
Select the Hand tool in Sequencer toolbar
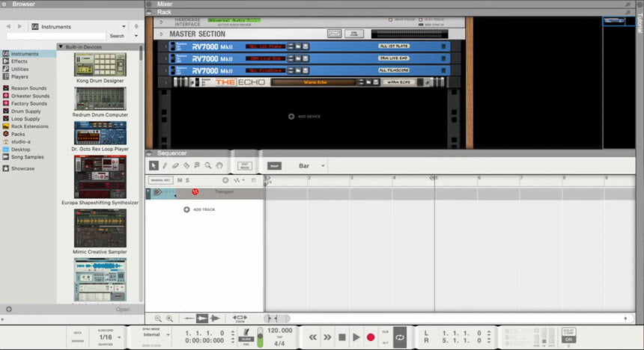coord(219,165)
